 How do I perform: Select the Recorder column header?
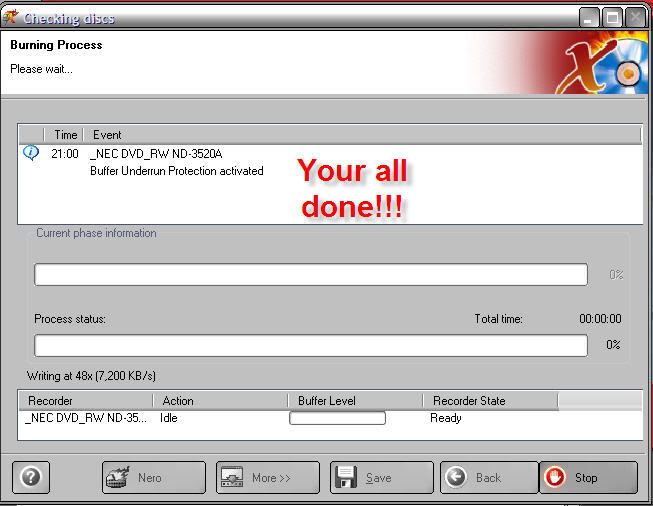tap(85, 401)
